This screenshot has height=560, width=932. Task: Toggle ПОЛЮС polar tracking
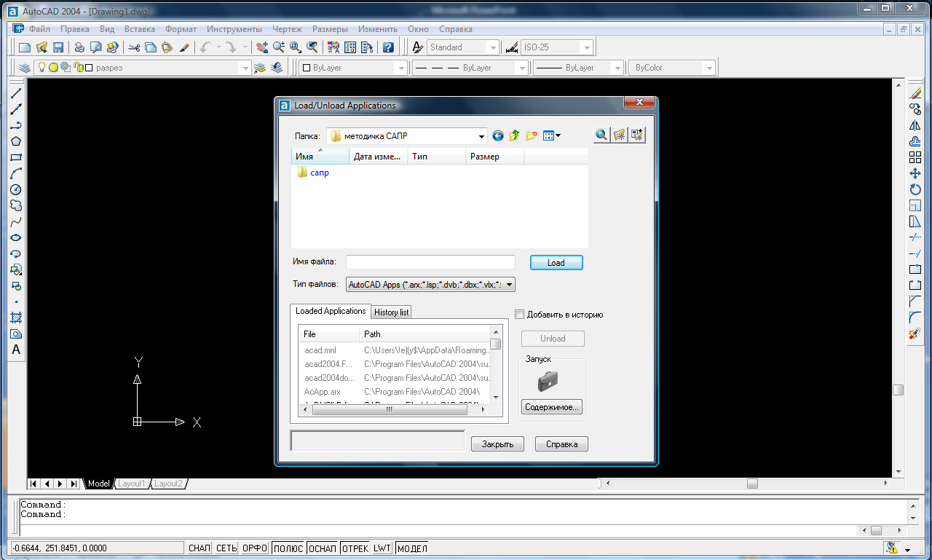[288, 548]
